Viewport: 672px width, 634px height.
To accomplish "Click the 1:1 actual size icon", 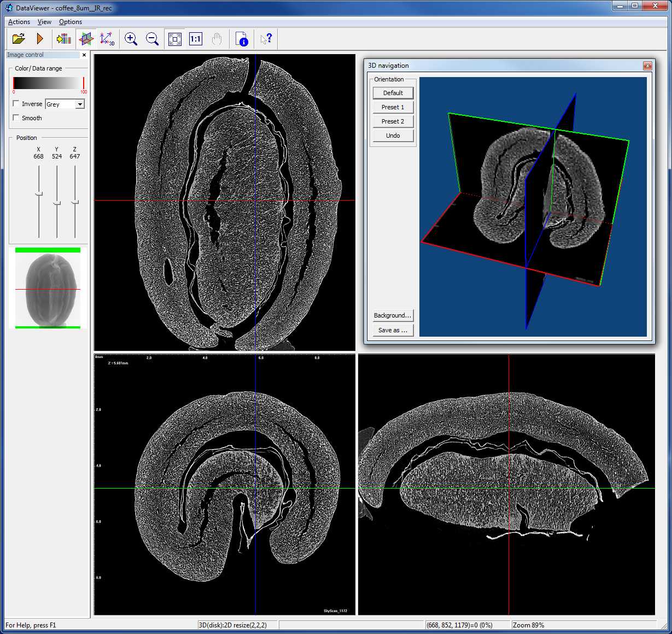I will [195, 38].
